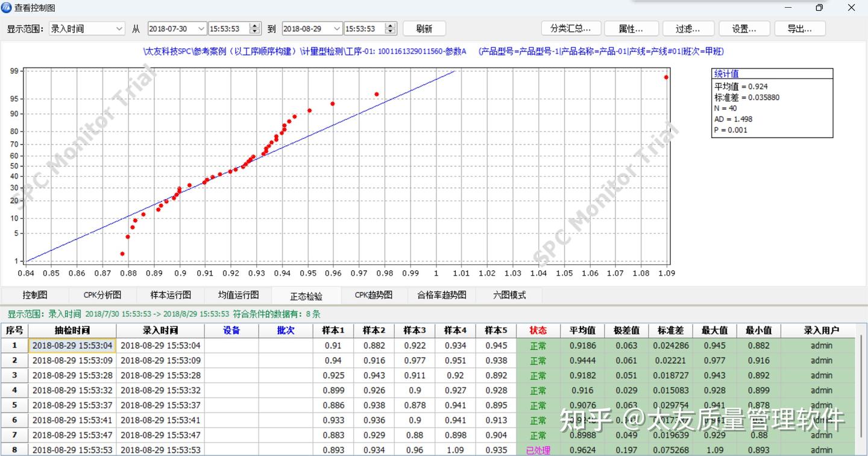Open 分类汇总 summary dialog
Screen dimensions: 868x456
click(x=571, y=28)
